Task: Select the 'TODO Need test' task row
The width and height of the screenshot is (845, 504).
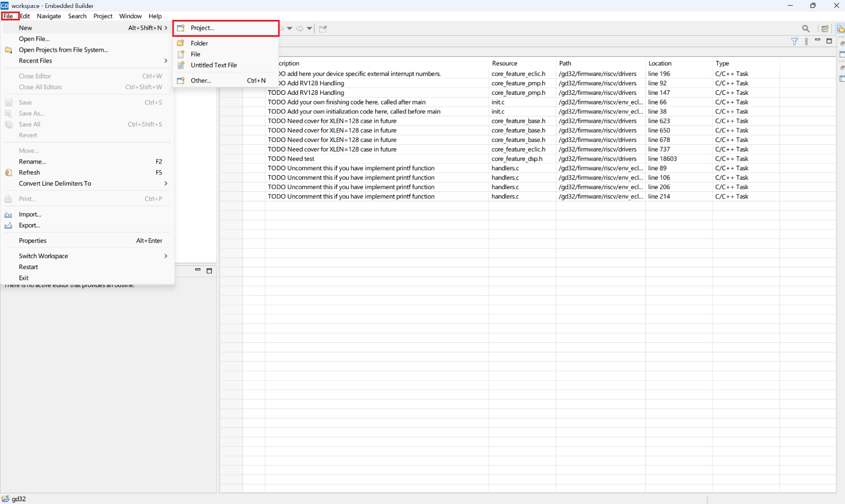Action: pos(291,159)
